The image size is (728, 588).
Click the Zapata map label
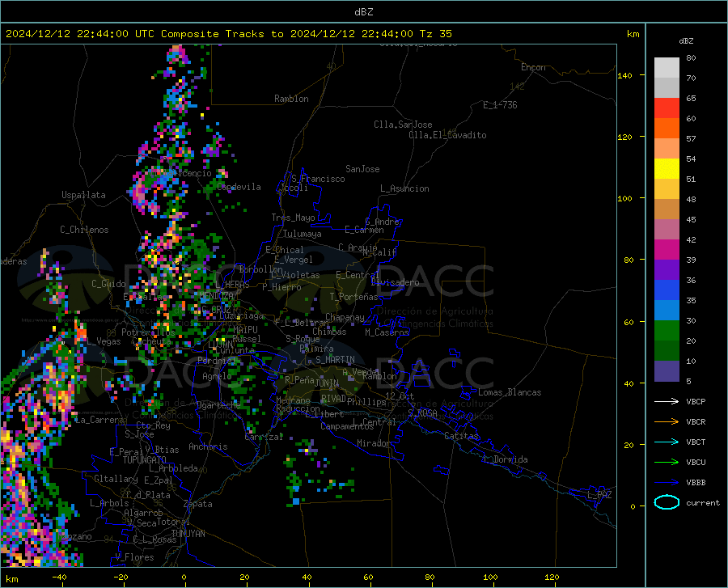[x=198, y=504]
